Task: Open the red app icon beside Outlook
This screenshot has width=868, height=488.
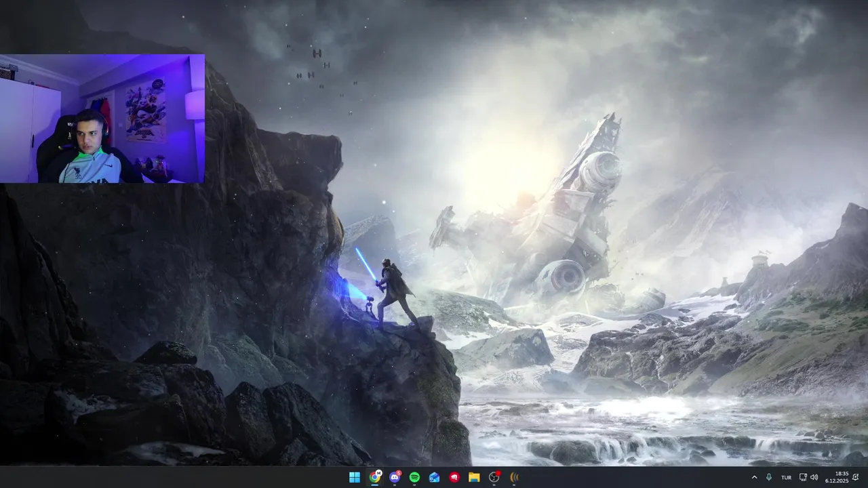Action: [x=454, y=477]
